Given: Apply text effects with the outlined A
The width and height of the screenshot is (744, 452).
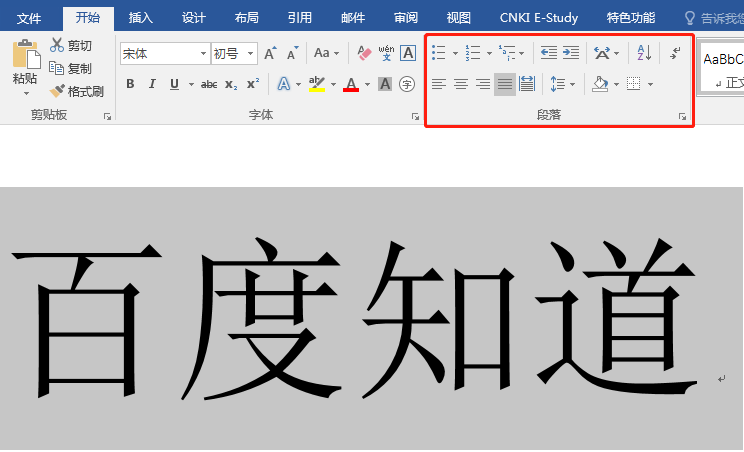Looking at the screenshot, I should [x=284, y=84].
